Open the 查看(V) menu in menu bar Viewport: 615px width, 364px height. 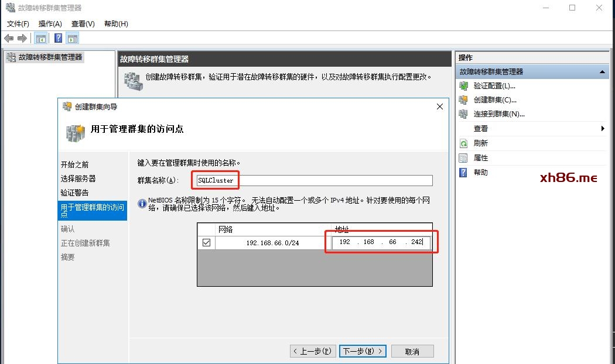[83, 24]
